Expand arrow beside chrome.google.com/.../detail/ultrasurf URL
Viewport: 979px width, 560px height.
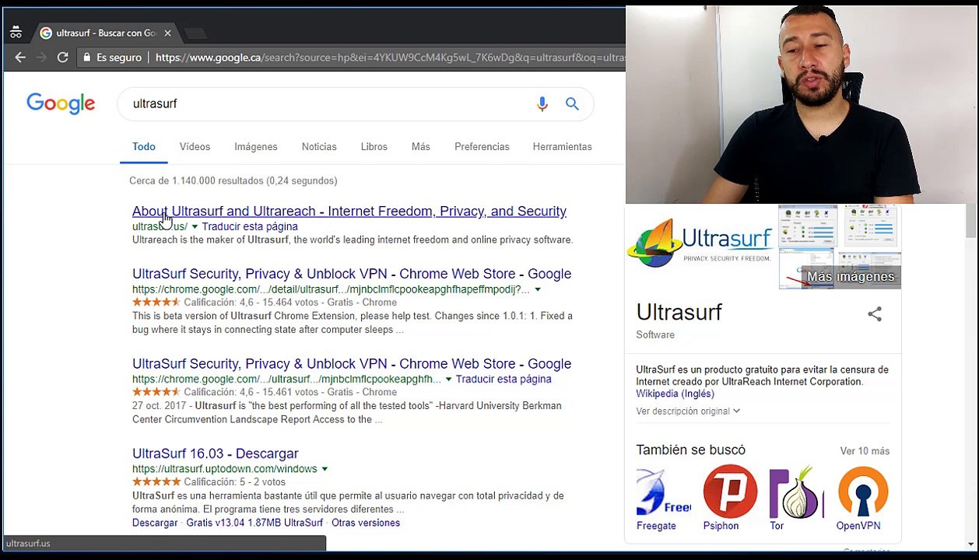click(x=538, y=290)
